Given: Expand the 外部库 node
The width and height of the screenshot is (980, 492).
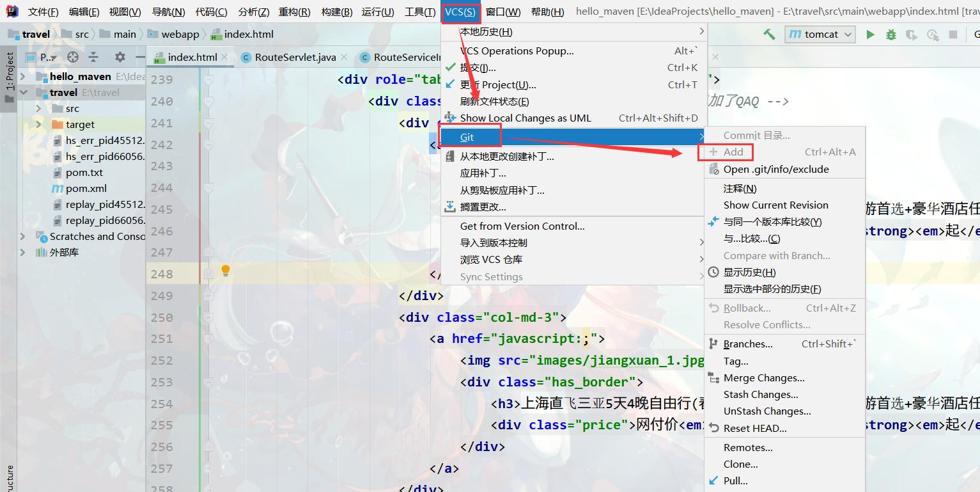Looking at the screenshot, I should 23,253.
